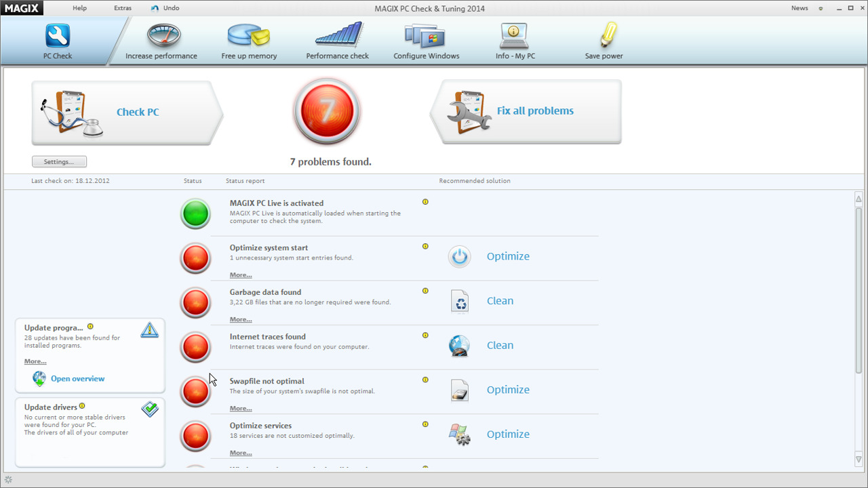The height and width of the screenshot is (488, 868).
Task: Open the News menu
Action: click(x=800, y=8)
